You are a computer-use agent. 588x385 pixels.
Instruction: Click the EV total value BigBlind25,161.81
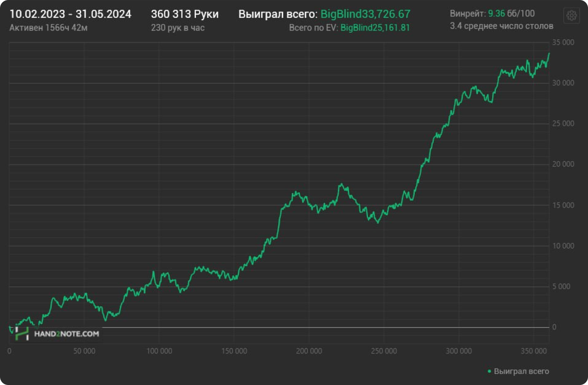point(375,28)
